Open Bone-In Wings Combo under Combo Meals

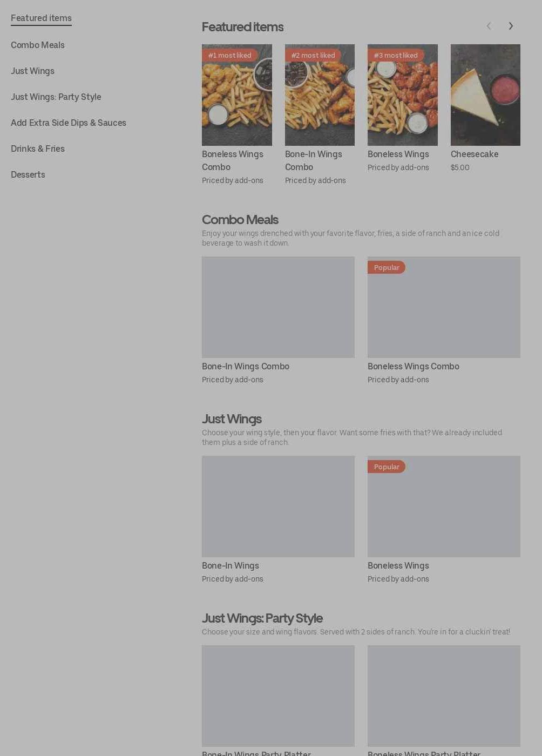[x=278, y=307]
